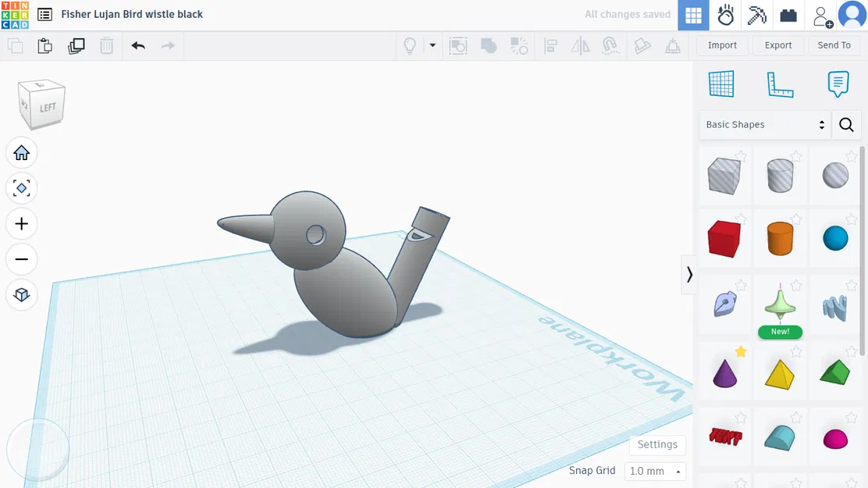Open the user profile avatar
The width and height of the screenshot is (868, 488).
click(852, 15)
